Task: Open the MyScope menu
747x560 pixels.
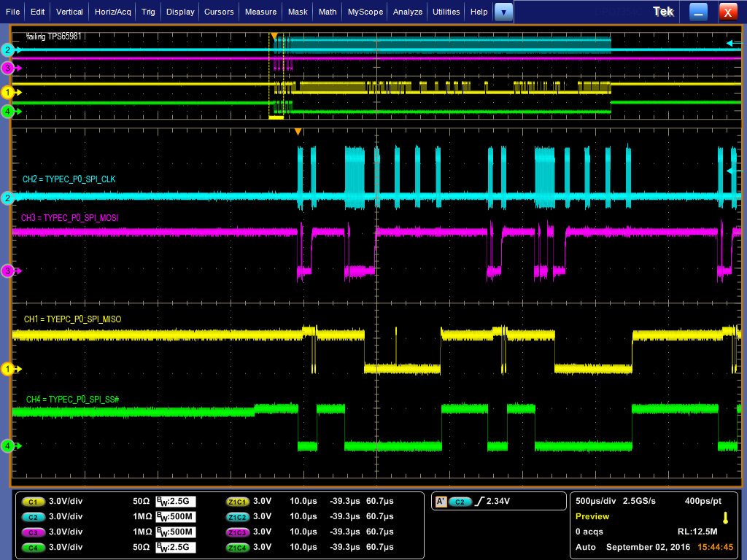Action: [x=365, y=12]
